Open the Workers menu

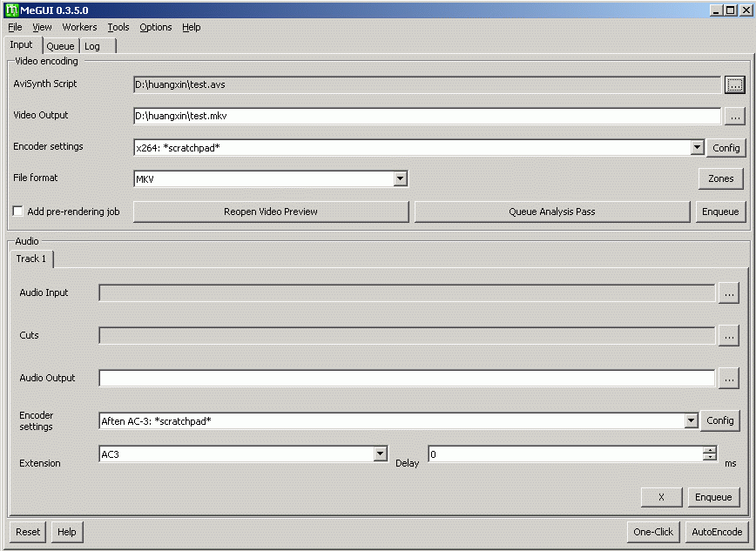coord(79,27)
